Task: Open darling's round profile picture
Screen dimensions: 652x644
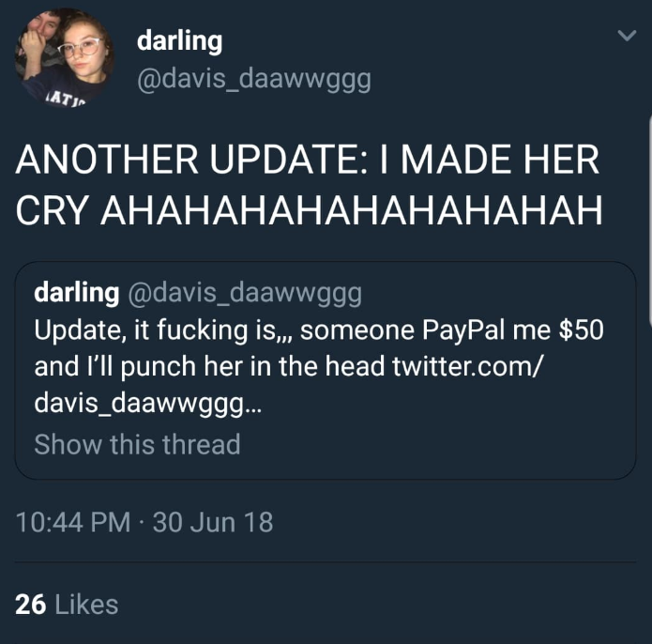Action: click(66, 58)
